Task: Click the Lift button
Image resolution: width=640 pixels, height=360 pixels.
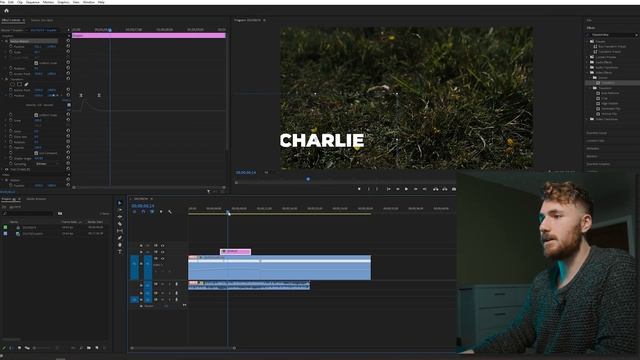Action: (436, 189)
